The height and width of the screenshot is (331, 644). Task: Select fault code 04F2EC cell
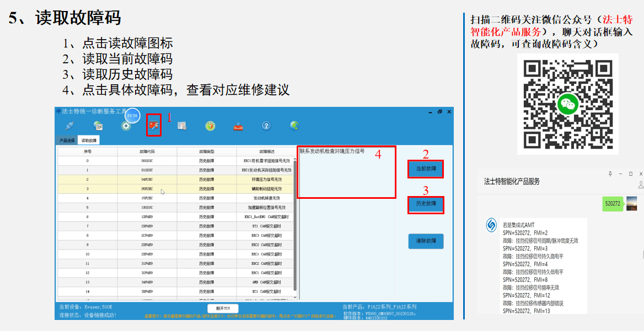click(x=147, y=180)
